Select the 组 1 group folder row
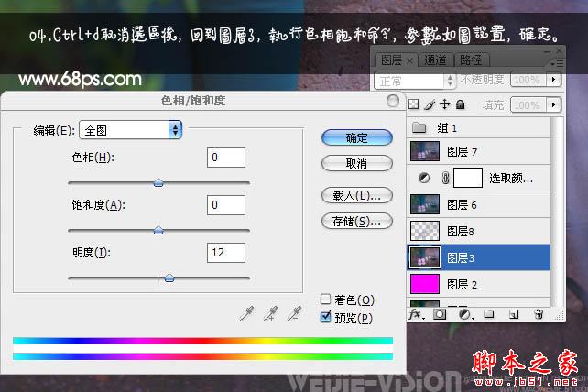 pos(478,128)
